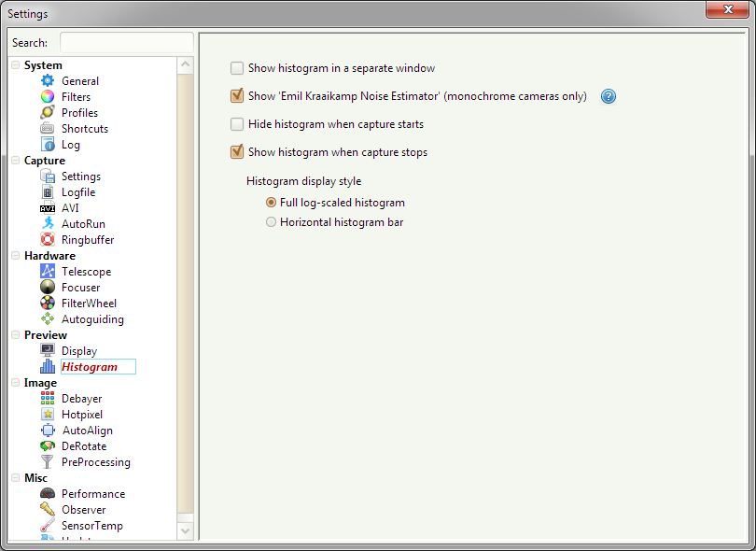Viewport: 756px width, 551px height.
Task: Click the Display monitor icon
Action: point(48,351)
